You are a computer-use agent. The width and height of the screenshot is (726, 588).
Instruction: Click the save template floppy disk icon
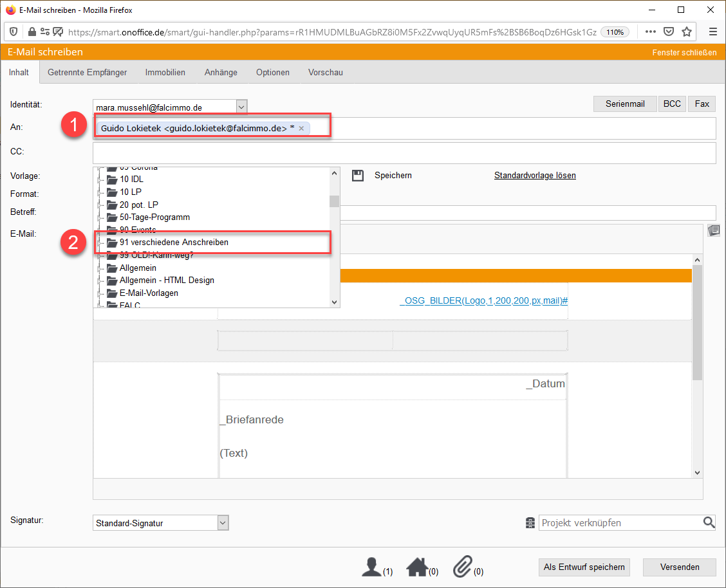358,175
